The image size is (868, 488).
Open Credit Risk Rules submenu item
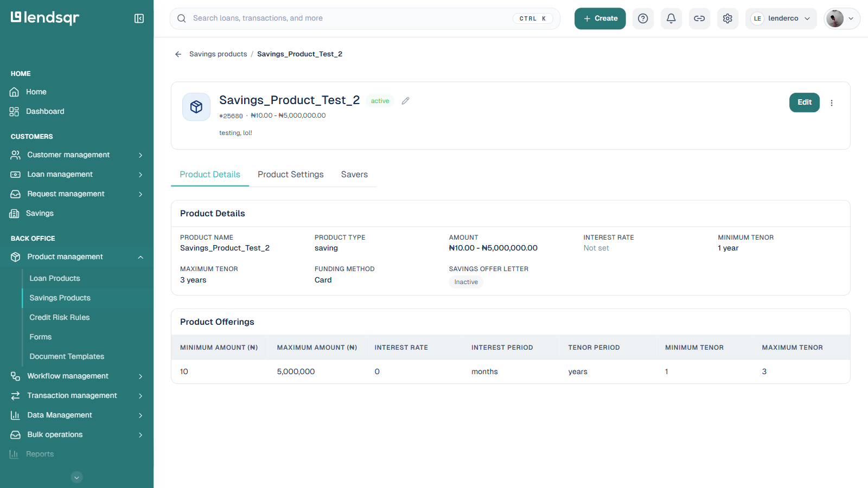60,318
